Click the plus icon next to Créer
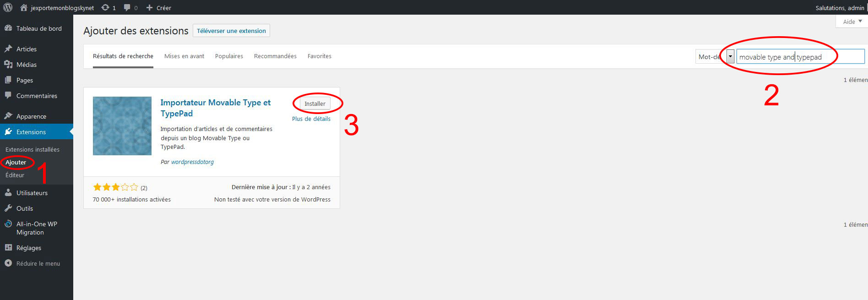This screenshot has width=868, height=300. click(149, 8)
